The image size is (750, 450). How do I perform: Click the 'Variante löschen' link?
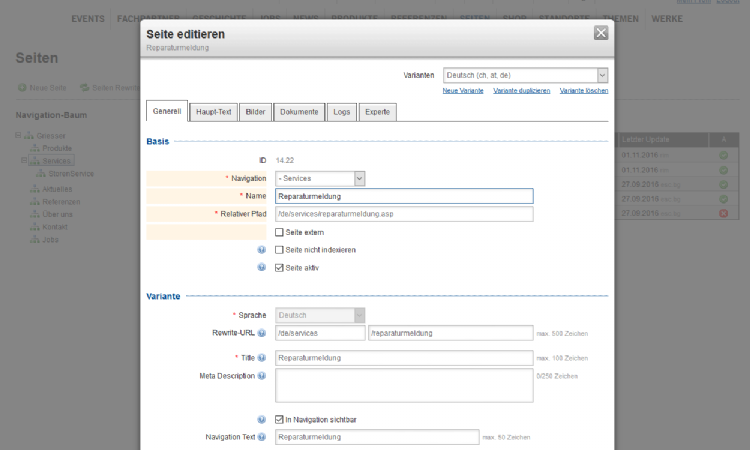point(583,91)
